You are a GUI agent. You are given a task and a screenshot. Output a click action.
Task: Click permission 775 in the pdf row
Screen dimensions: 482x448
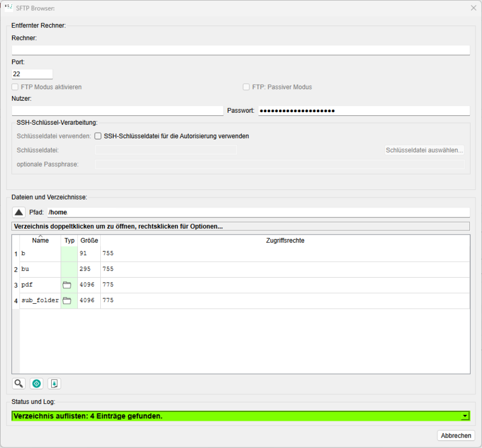point(108,285)
